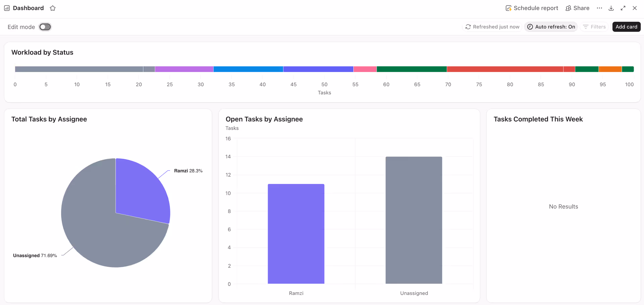Select the Dashboard tab title
Viewport: 644px width, 305px height.
coord(28,8)
